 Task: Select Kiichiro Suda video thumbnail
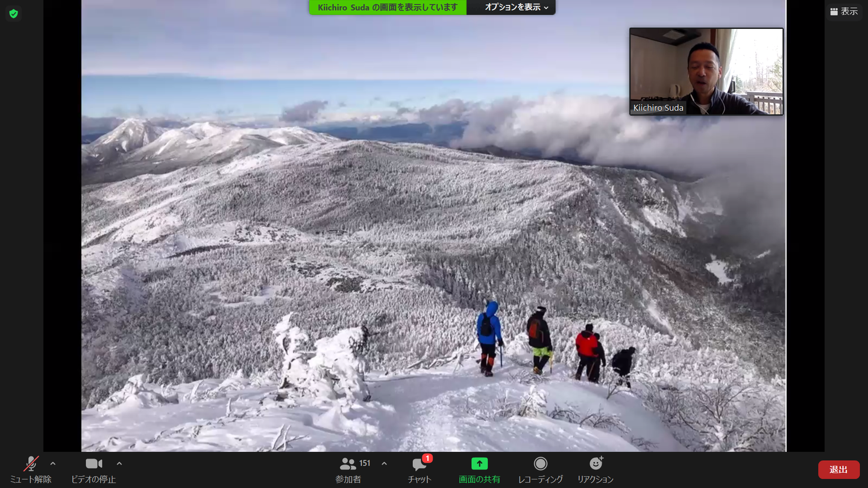tap(706, 71)
